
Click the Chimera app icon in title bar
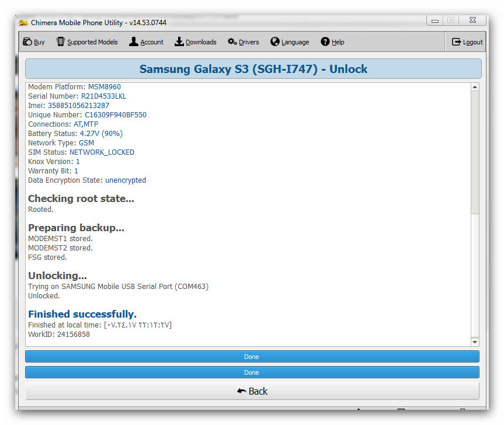[23, 23]
